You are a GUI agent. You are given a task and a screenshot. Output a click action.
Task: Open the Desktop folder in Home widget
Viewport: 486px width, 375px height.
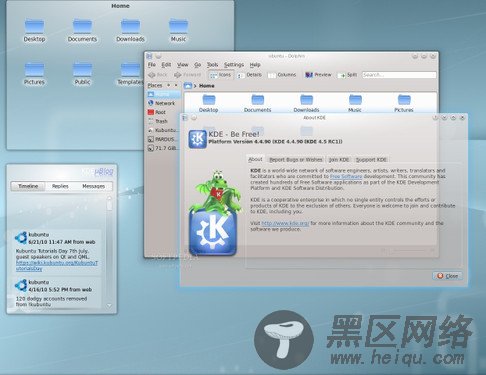point(34,30)
